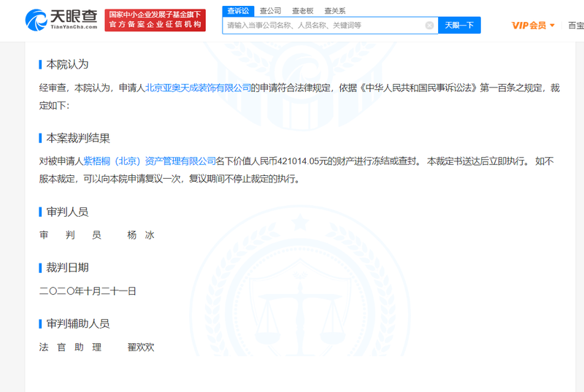
Task: Click the 审判人员 section heading
Action: tap(67, 212)
